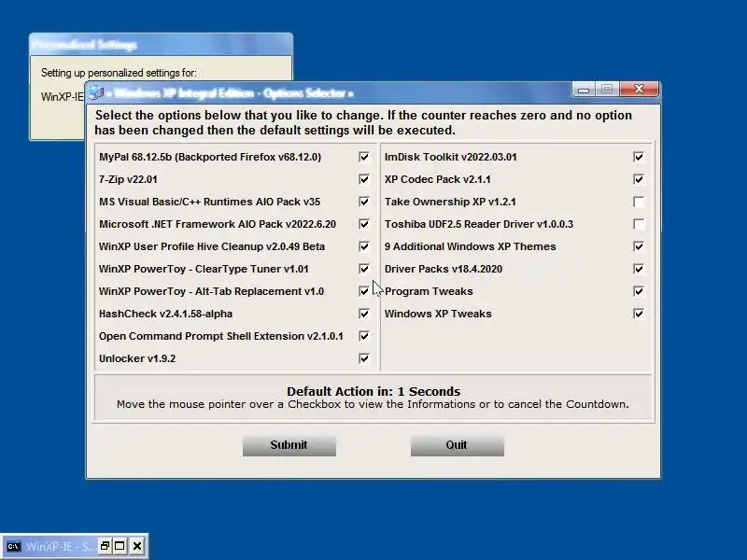Maximize the minimized WinXP-IE console window
The image size is (747, 560).
[120, 546]
